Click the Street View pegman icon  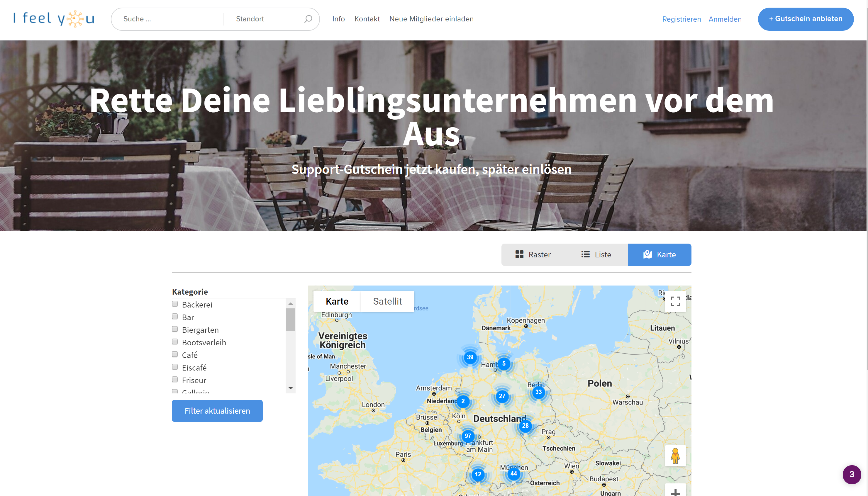click(675, 456)
